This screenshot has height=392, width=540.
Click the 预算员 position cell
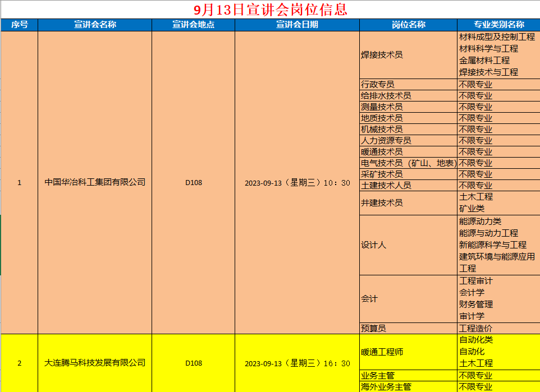click(408, 329)
